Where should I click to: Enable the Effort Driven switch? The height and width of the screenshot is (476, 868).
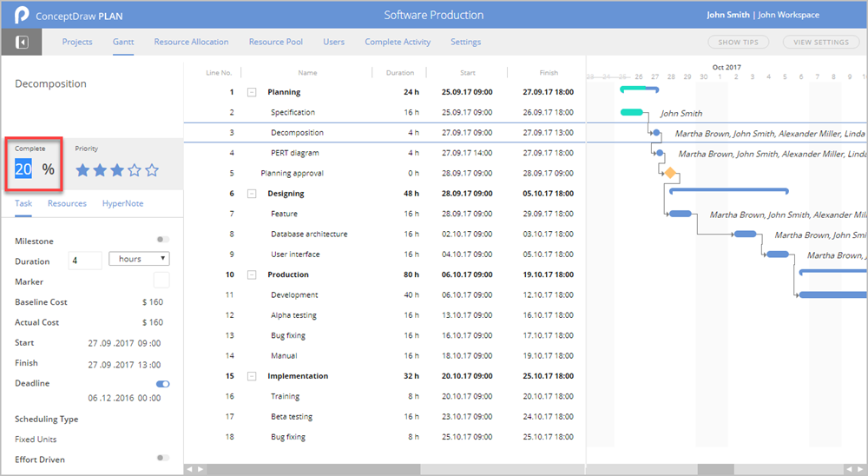[x=162, y=458]
